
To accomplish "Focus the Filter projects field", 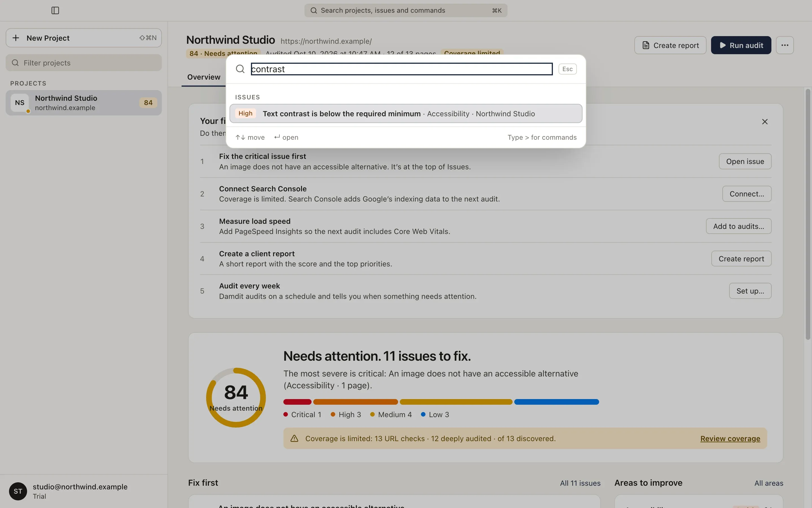I will point(83,63).
